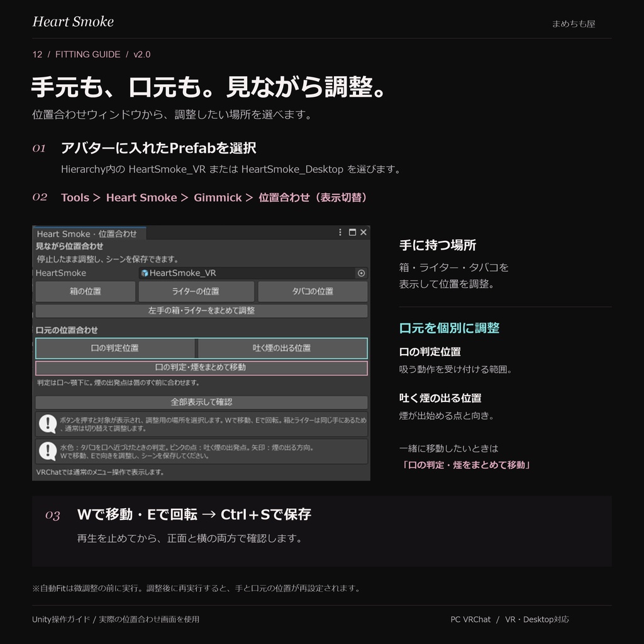Click the まめちも屋 text in the header
This screenshot has height=644, width=644.
pos(574,24)
